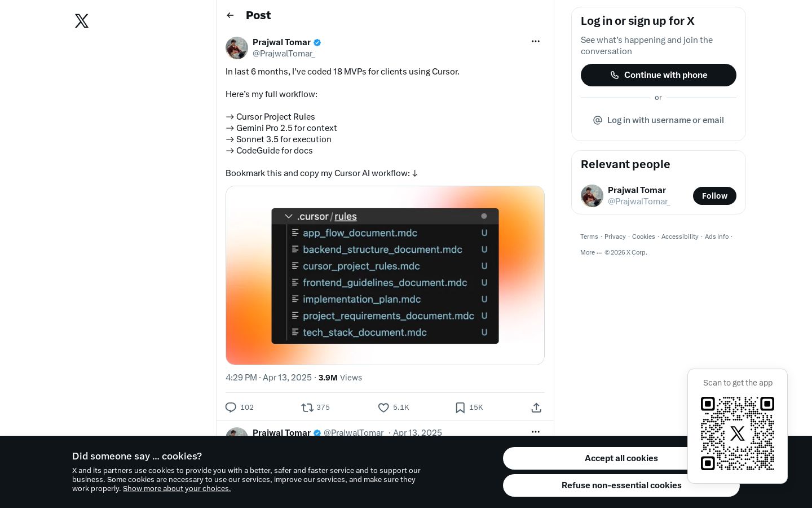The image size is (812, 508).
Task: Go back using the arrow icon
Action: (230, 15)
